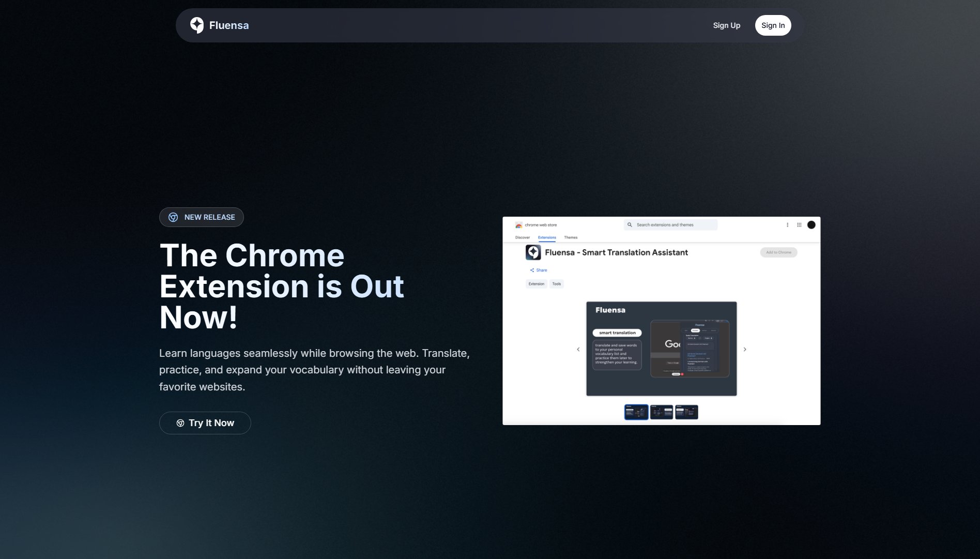The height and width of the screenshot is (559, 980).
Task: Click the Fluensa extension app icon
Action: point(533,252)
